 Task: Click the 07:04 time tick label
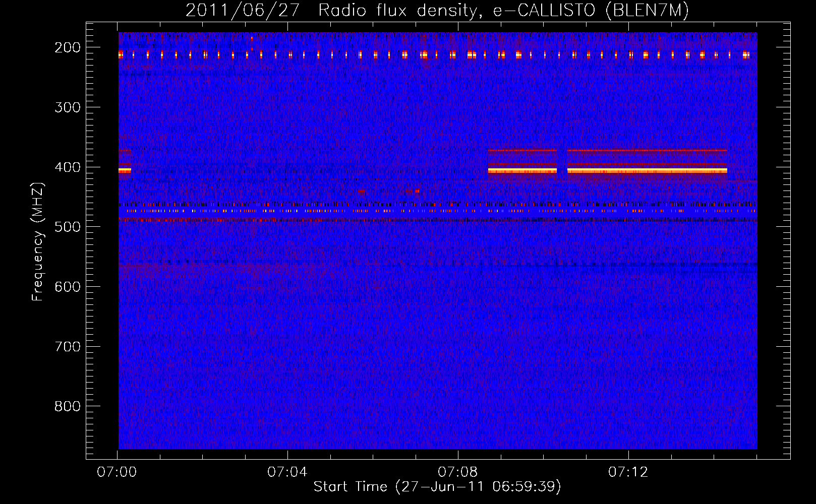(287, 472)
